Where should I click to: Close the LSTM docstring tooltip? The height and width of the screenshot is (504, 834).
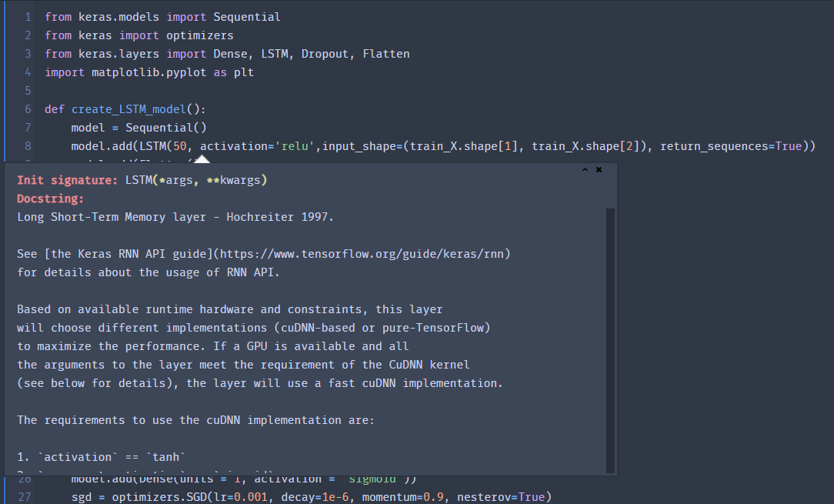(599, 170)
